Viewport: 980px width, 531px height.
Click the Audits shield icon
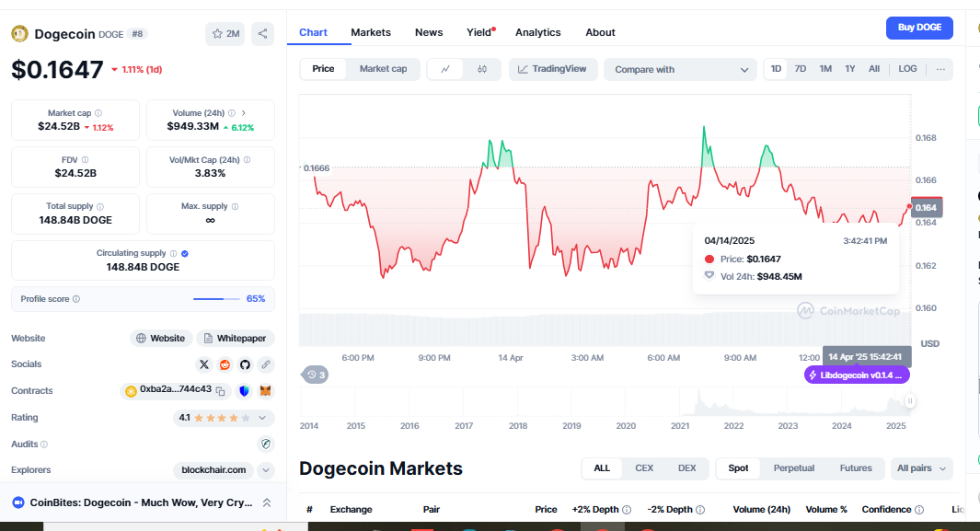(x=266, y=444)
